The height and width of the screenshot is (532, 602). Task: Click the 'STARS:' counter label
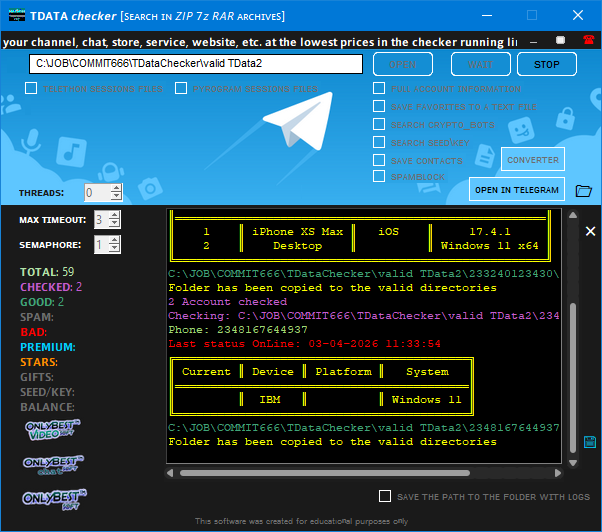click(39, 362)
